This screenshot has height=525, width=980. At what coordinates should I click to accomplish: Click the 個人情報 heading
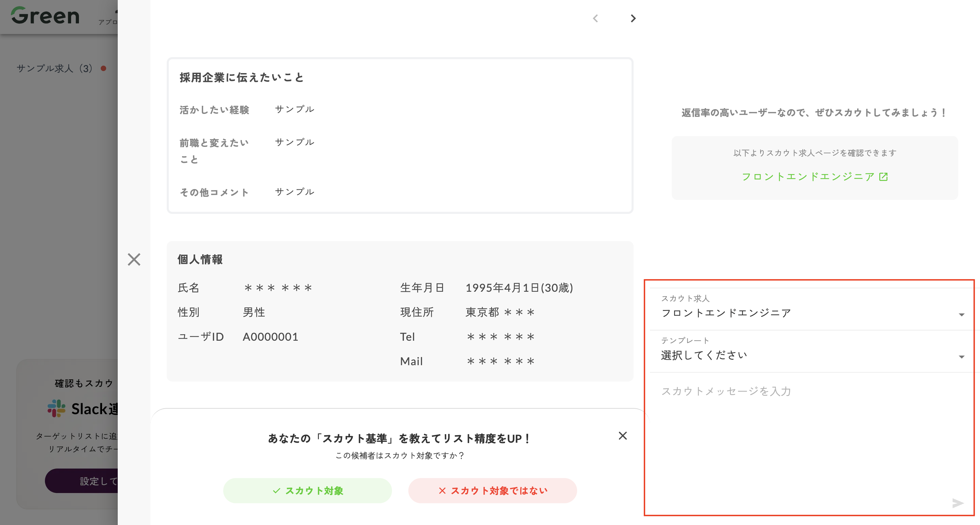point(200,260)
